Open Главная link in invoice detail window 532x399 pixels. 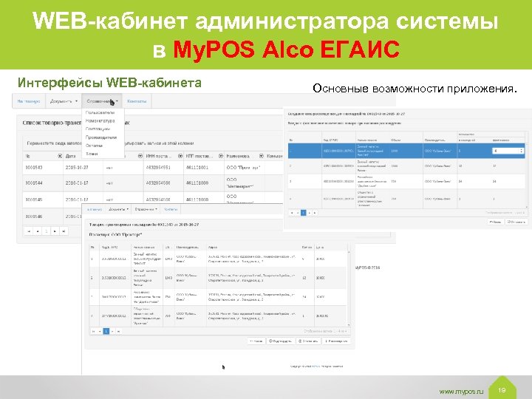pyautogui.click(x=95, y=209)
